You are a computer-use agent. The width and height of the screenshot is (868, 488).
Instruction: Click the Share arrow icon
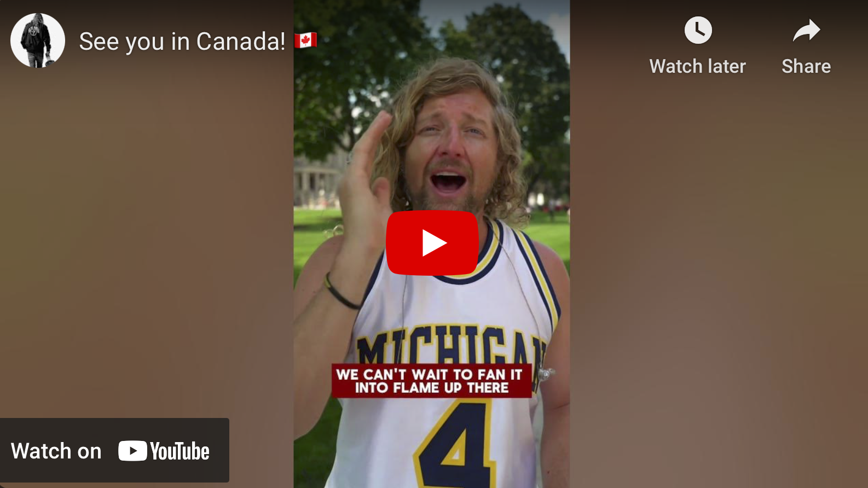pos(806,31)
